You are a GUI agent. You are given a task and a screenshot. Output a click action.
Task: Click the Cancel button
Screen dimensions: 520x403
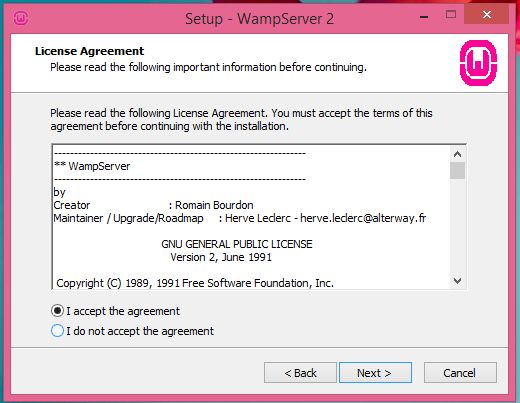click(x=460, y=373)
